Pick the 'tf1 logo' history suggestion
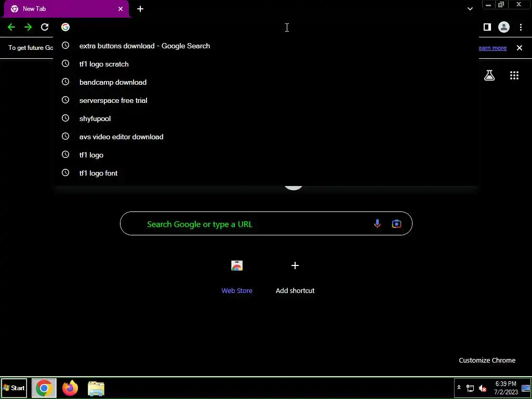 [x=266, y=155]
